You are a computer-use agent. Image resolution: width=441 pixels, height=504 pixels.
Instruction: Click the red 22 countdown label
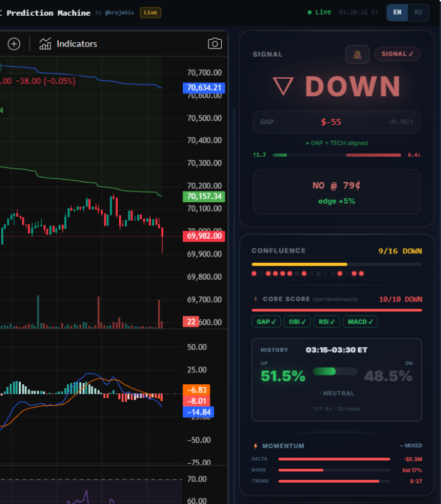[191, 322]
